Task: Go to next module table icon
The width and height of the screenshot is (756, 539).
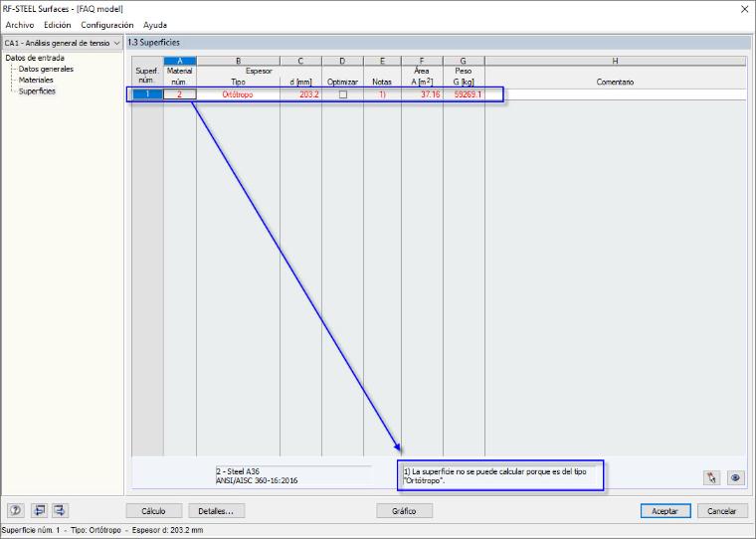Action: (60, 510)
